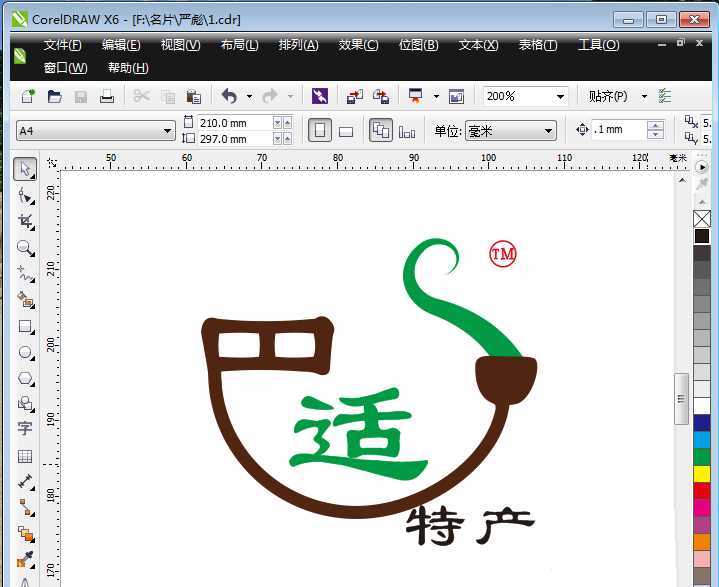Select the Crop tool
The image size is (719, 587).
(25, 222)
